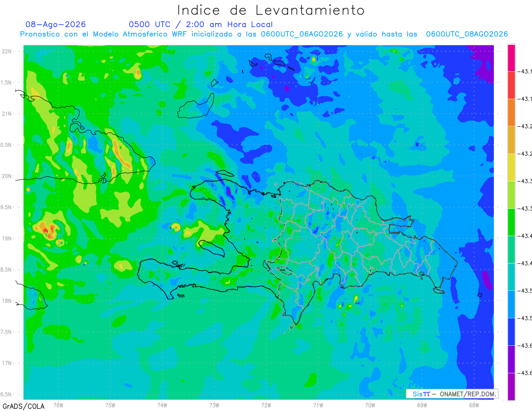
Task: Click the "Indice de Levantamiento" map title
Action: (271, 10)
